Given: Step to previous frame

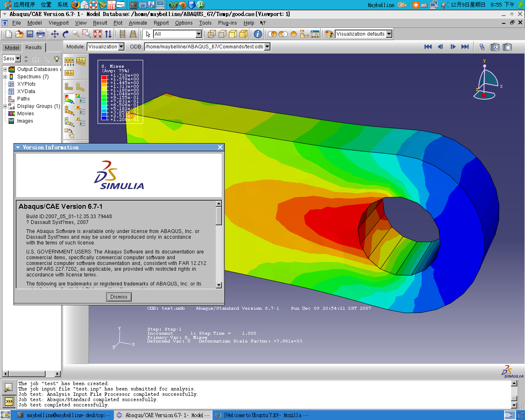Looking at the screenshot, I should pyautogui.click(x=440, y=47).
